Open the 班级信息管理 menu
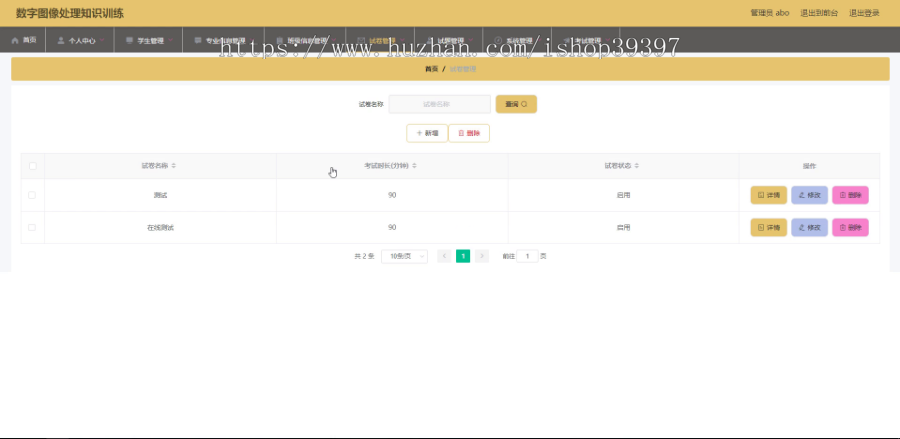 [x=305, y=40]
